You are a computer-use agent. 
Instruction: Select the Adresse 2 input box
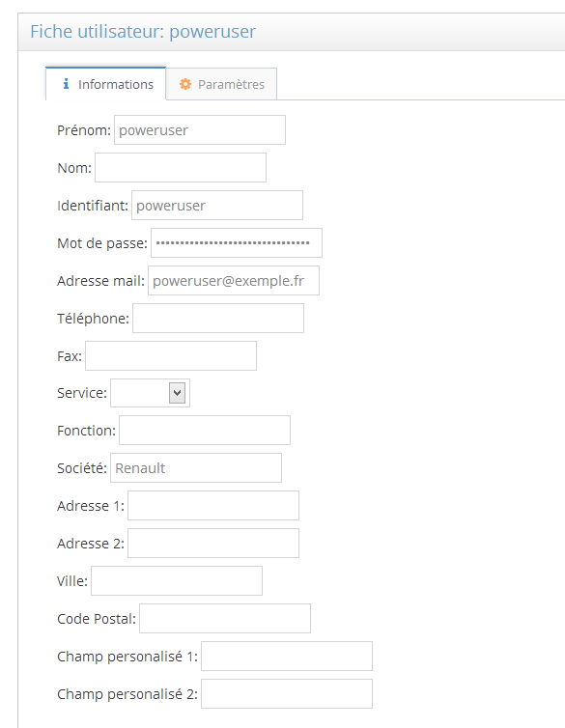tap(213, 543)
